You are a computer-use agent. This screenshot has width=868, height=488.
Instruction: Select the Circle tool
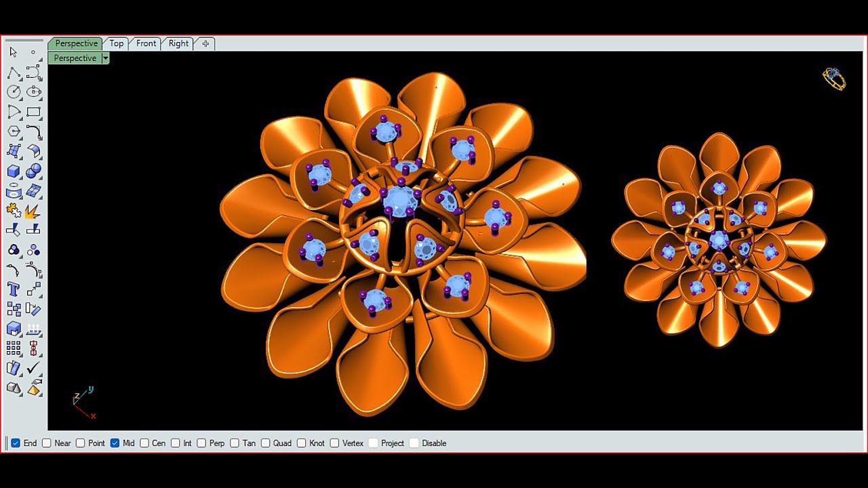14,91
